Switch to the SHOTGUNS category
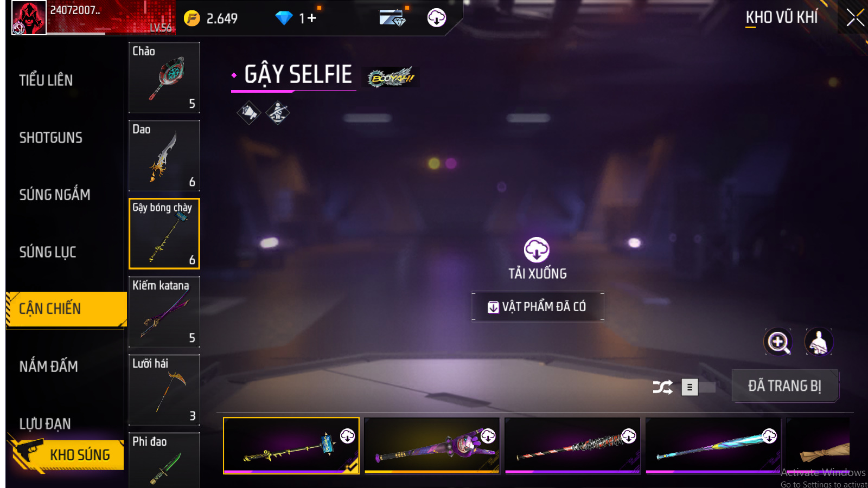 (x=51, y=138)
